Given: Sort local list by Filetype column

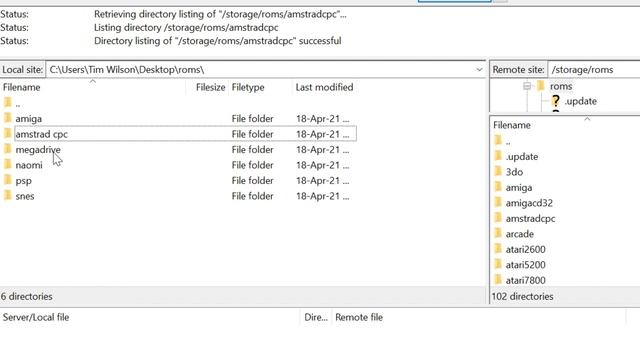Looking at the screenshot, I should [248, 87].
